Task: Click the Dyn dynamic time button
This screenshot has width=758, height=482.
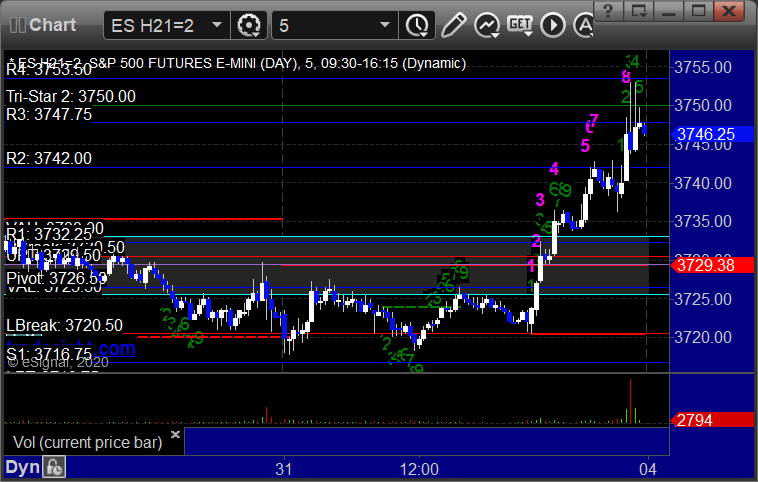Action: [22, 467]
